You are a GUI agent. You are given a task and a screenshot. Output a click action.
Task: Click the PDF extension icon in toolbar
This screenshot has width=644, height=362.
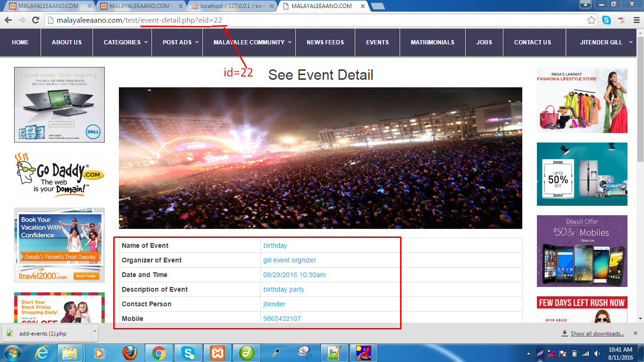point(621,20)
